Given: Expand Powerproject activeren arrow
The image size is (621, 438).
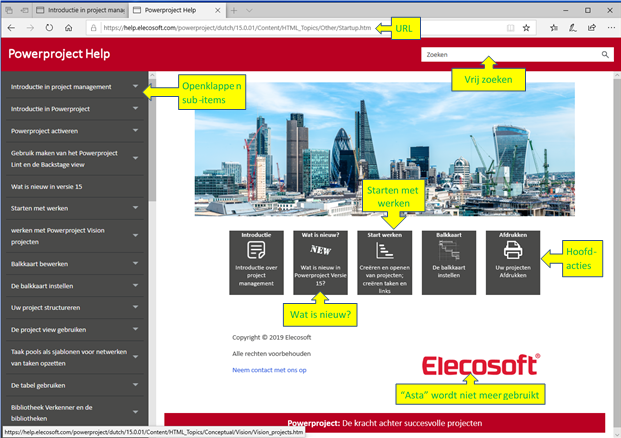Looking at the screenshot, I should click(135, 130).
